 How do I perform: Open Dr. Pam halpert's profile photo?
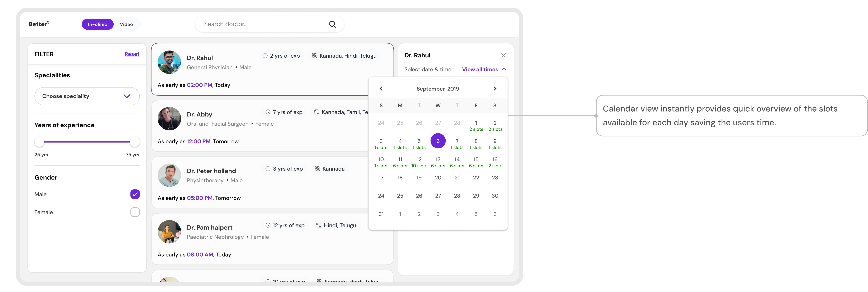(x=169, y=232)
